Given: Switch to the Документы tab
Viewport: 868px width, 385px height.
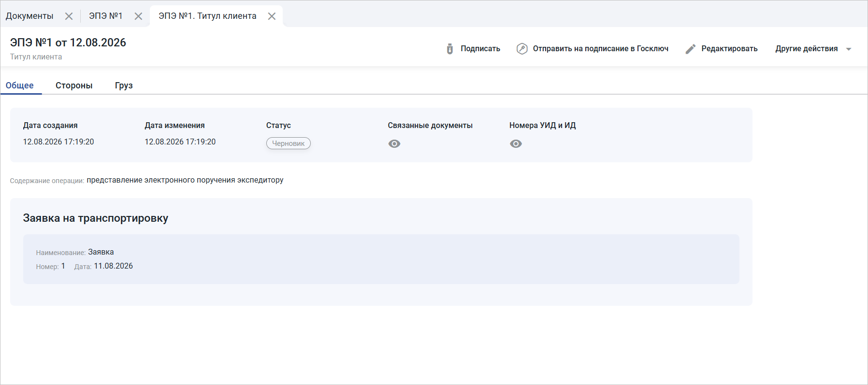Looking at the screenshot, I should pos(29,16).
